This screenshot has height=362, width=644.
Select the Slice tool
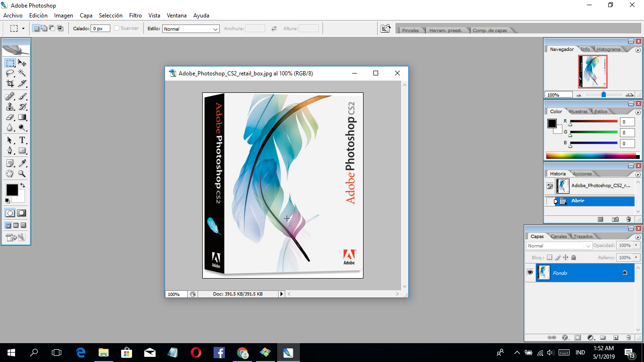point(22,83)
